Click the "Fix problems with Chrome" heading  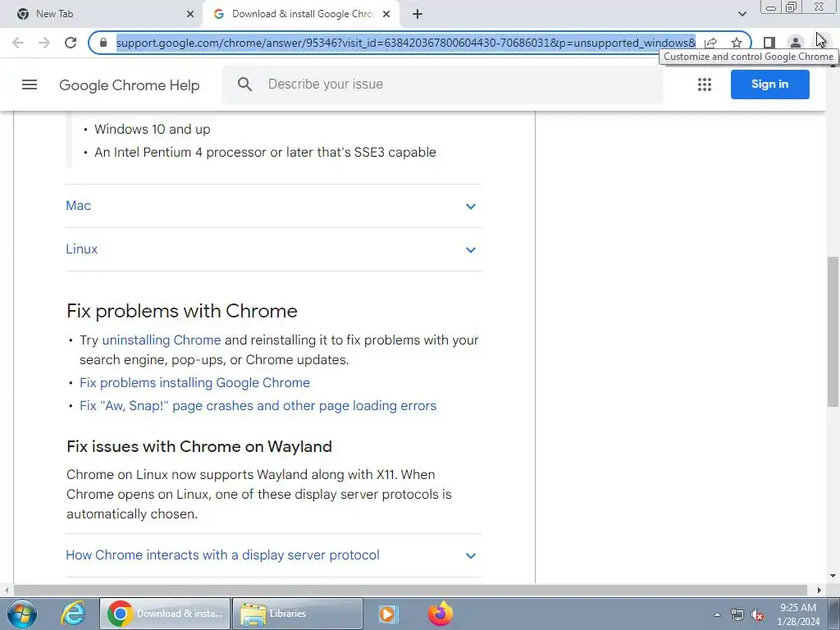[x=182, y=311]
